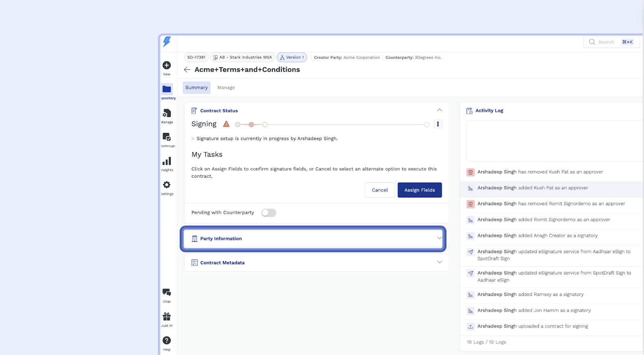The image size is (644, 355).
Task: Open the Manage sidebar icon
Action: 167,113
